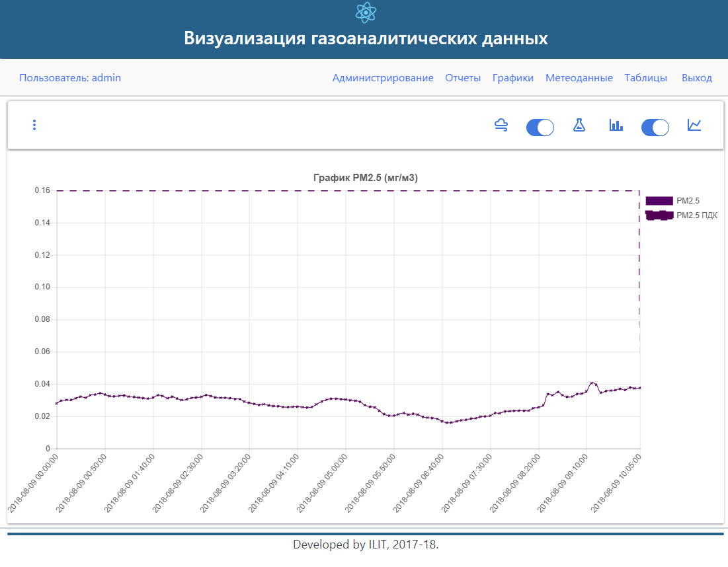Navigate to Метеоданные
728x567 pixels.
point(579,78)
